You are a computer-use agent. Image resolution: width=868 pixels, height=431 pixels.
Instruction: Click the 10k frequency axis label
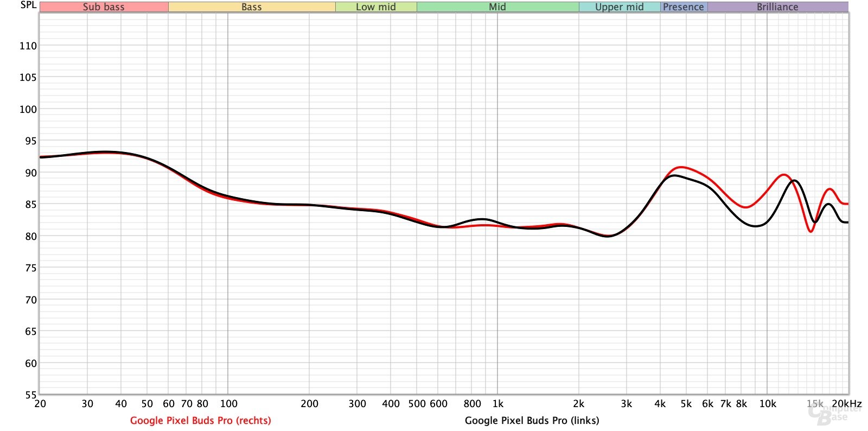point(768,404)
